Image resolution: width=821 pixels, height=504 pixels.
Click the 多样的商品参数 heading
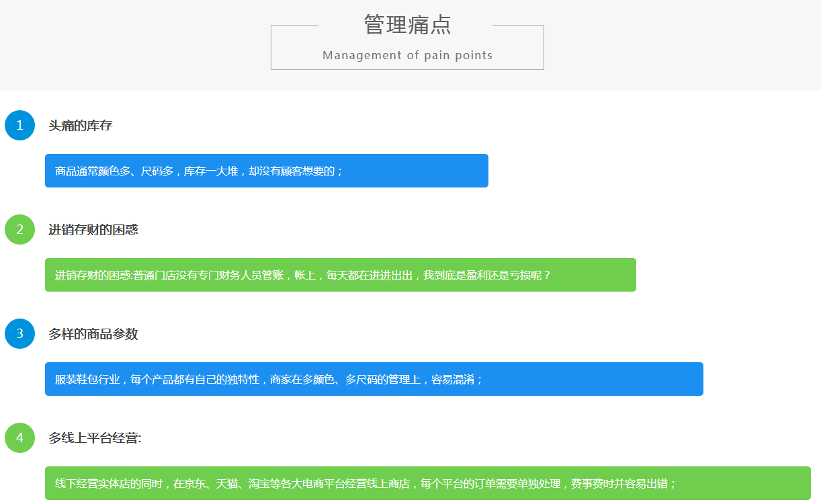[93, 334]
